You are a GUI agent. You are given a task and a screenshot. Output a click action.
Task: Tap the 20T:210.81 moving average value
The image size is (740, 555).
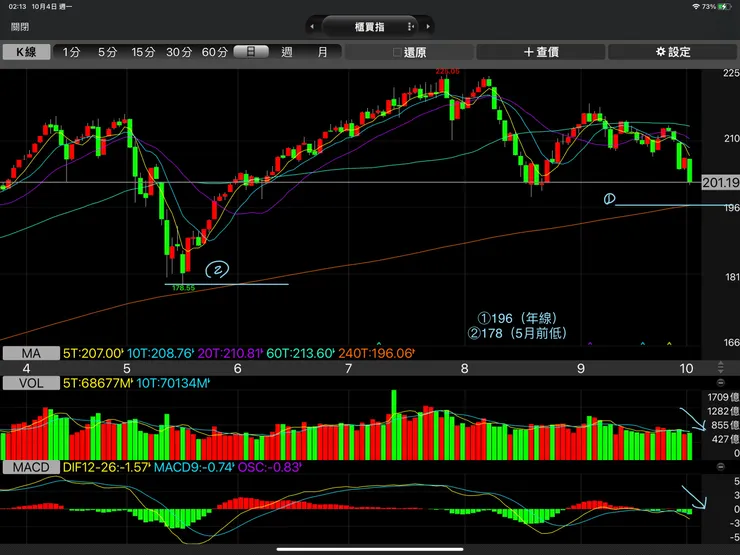pos(230,353)
